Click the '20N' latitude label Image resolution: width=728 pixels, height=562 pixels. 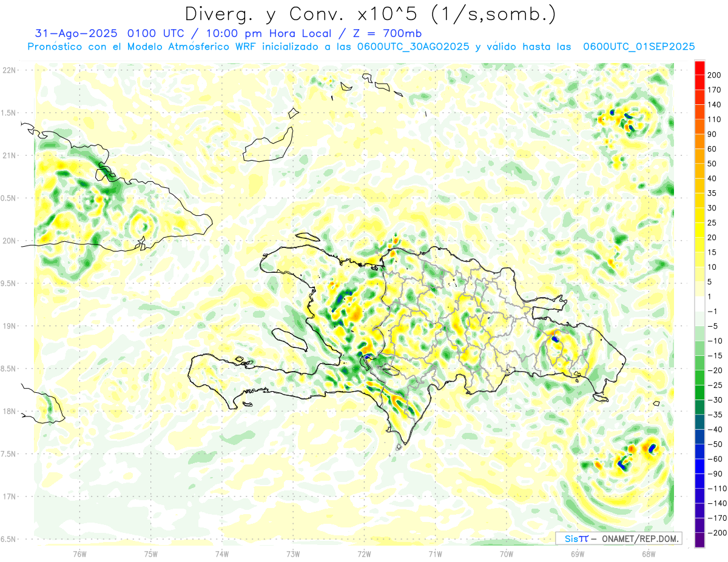8,241
